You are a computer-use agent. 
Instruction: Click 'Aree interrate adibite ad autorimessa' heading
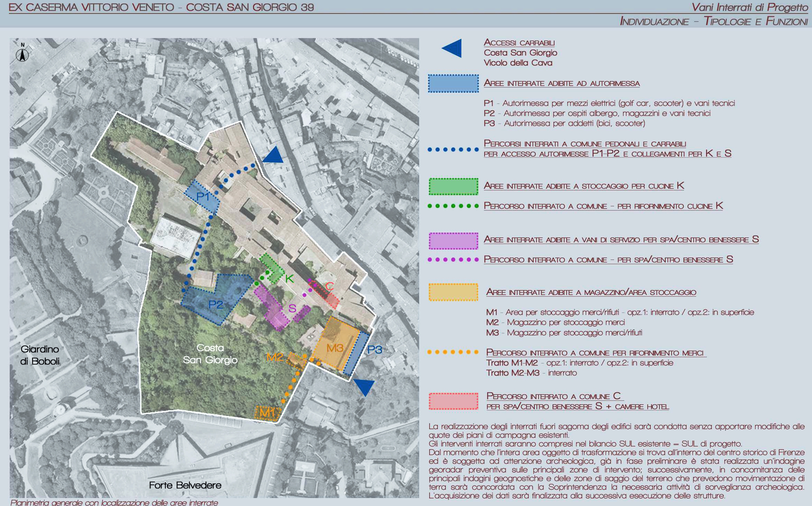tap(562, 83)
